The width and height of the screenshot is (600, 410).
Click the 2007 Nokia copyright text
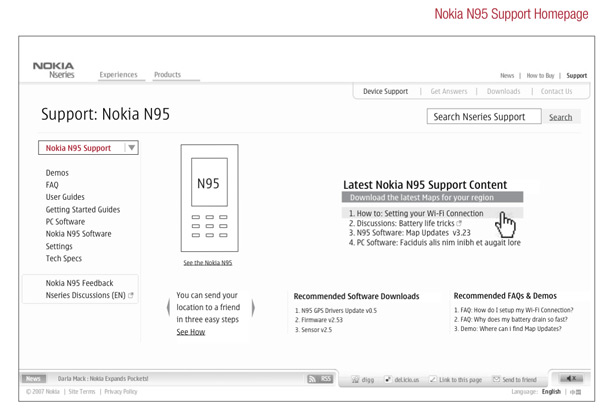click(43, 392)
